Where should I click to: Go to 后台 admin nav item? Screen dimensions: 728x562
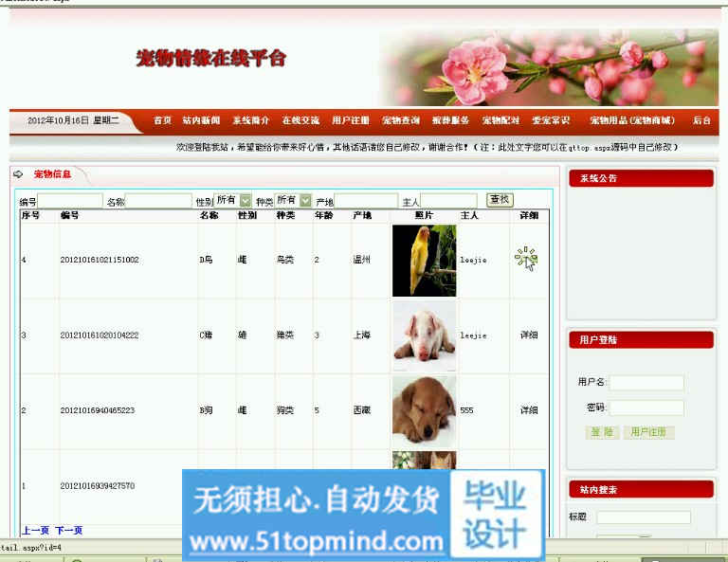click(x=701, y=120)
